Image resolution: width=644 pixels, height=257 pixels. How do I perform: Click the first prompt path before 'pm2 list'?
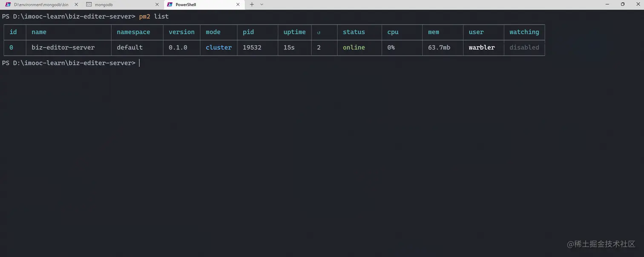click(x=69, y=16)
